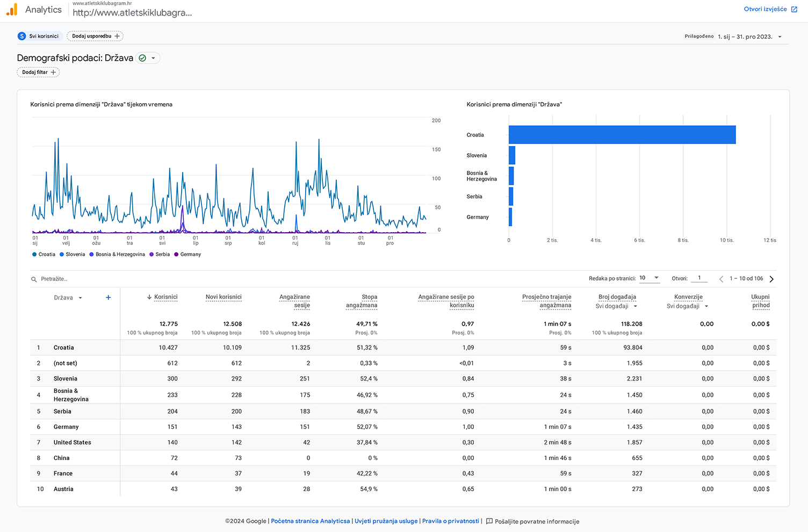Click the Croatia bar in the bar chart
This screenshot has width=808, height=532.
622,135
